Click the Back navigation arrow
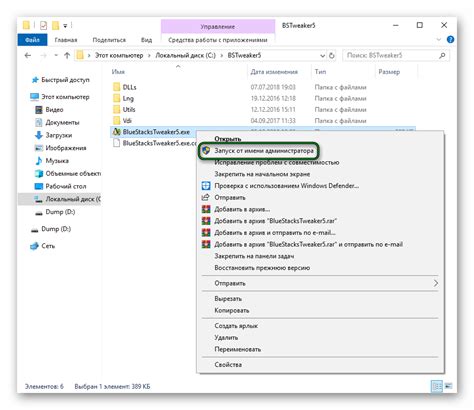The width and height of the screenshot is (474, 410). pos(28,56)
